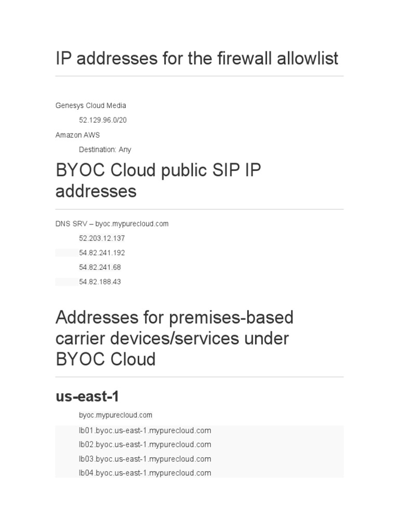399x532 pixels.
Task: Select the "us-east-1" region subheading
Action: (x=87, y=396)
